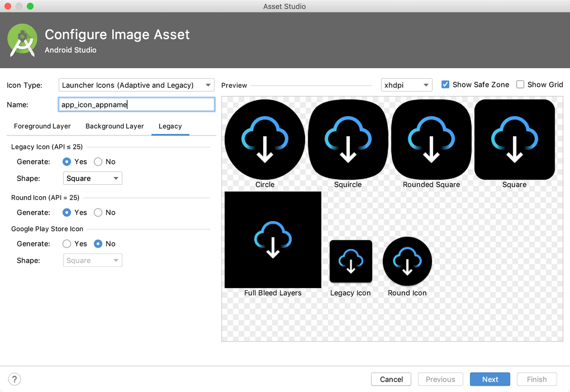Click the Round Icon preview
The image size is (570, 392).
coord(407,261)
